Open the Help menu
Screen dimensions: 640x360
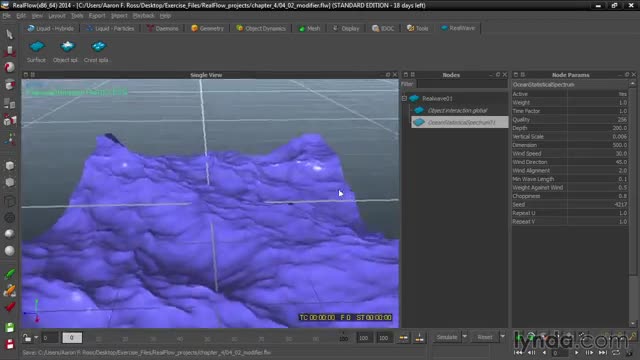165,16
